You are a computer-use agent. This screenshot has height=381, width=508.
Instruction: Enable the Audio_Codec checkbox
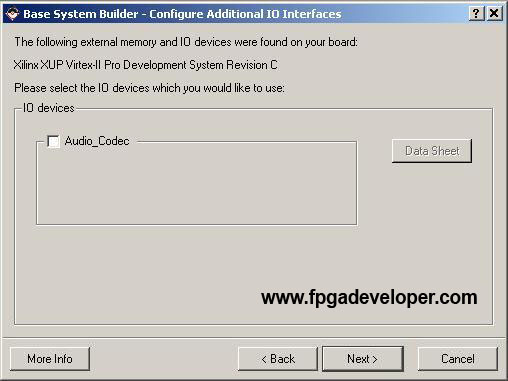point(53,141)
